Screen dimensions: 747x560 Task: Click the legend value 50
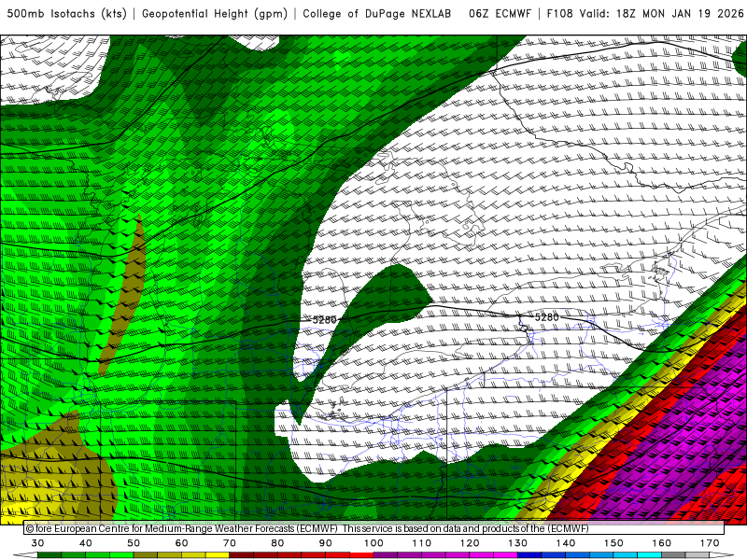(x=134, y=543)
